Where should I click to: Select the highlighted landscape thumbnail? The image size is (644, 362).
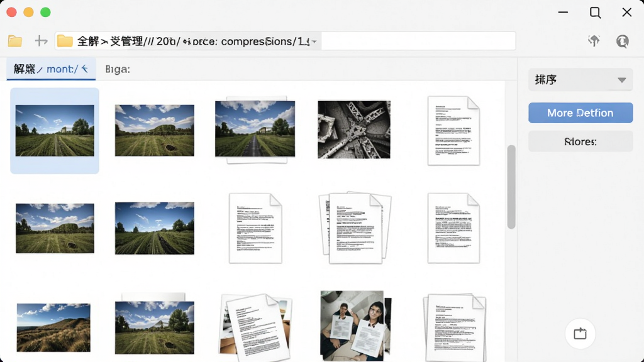(x=55, y=131)
